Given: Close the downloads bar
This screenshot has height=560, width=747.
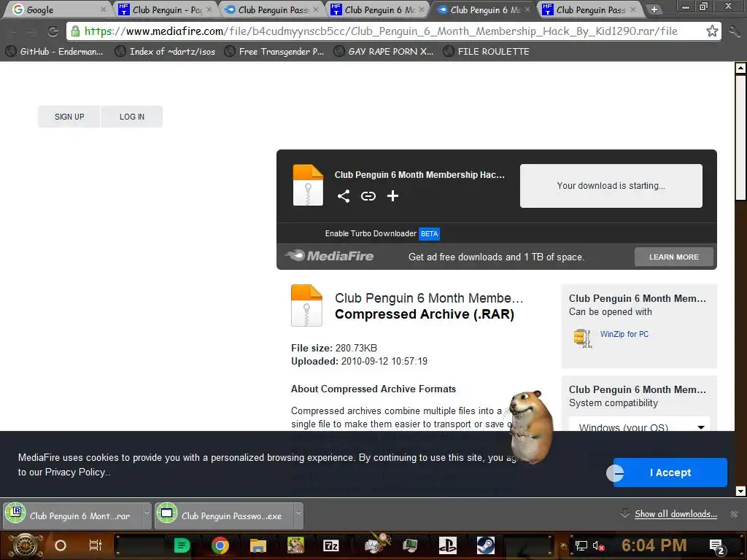Looking at the screenshot, I should click(x=734, y=514).
